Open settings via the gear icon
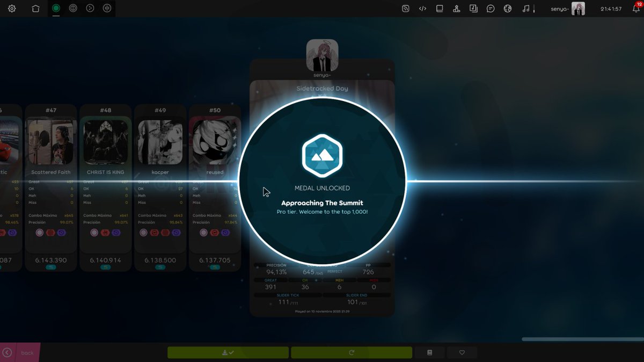 tap(12, 9)
